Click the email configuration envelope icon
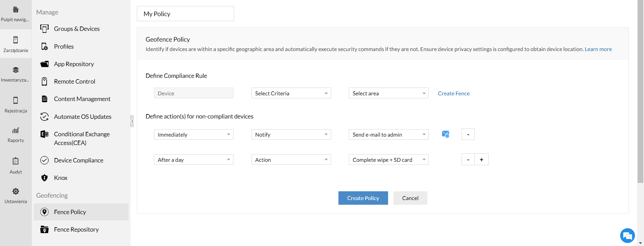 coord(445,134)
